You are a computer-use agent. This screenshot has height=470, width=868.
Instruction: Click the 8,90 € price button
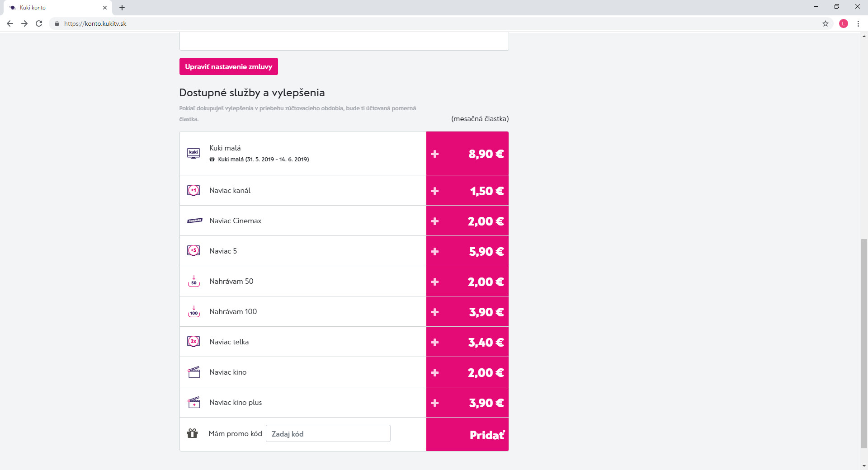point(467,154)
